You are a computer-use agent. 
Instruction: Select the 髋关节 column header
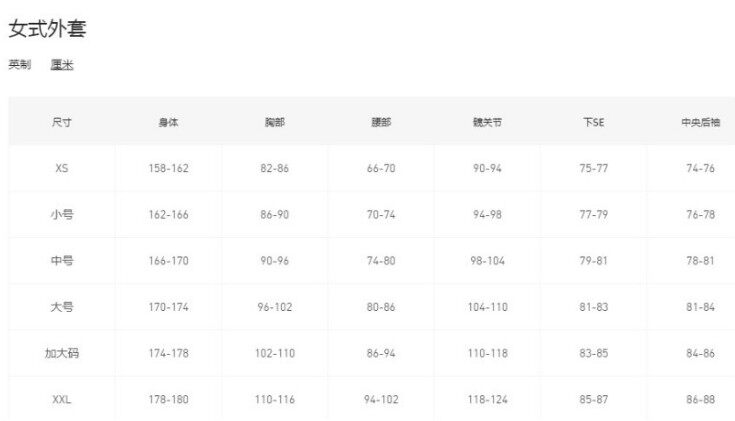click(487, 123)
